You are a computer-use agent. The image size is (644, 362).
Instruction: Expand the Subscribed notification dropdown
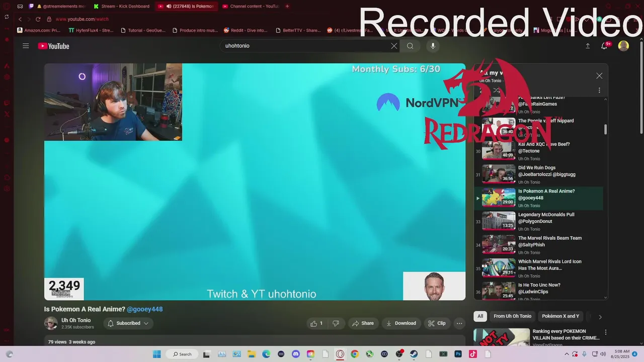pyautogui.click(x=128, y=323)
